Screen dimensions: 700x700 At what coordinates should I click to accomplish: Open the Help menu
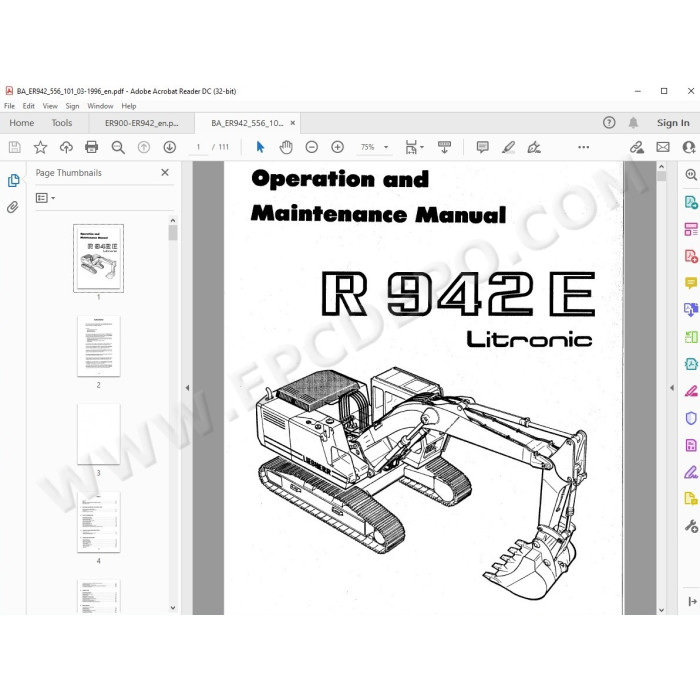(129, 106)
